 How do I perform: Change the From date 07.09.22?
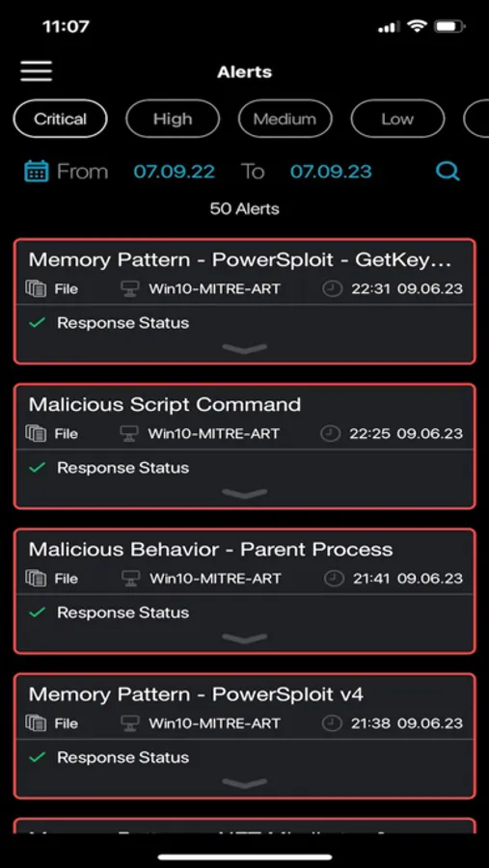[x=174, y=171]
